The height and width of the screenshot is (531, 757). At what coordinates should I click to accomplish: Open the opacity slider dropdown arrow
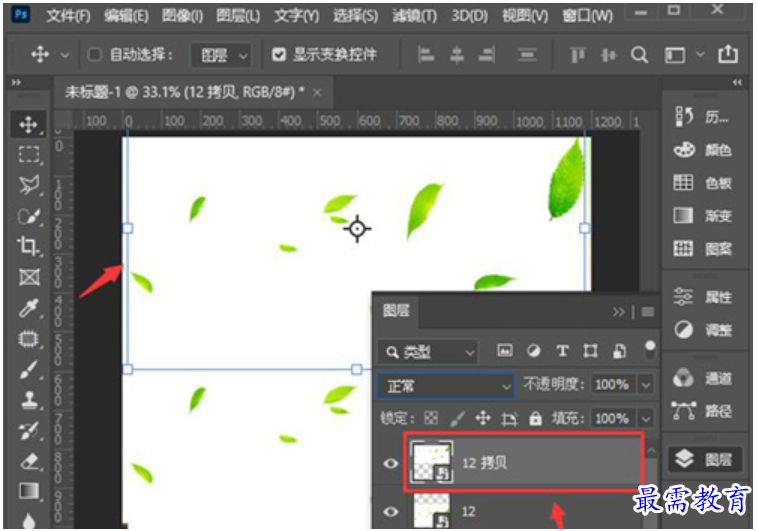tap(646, 385)
